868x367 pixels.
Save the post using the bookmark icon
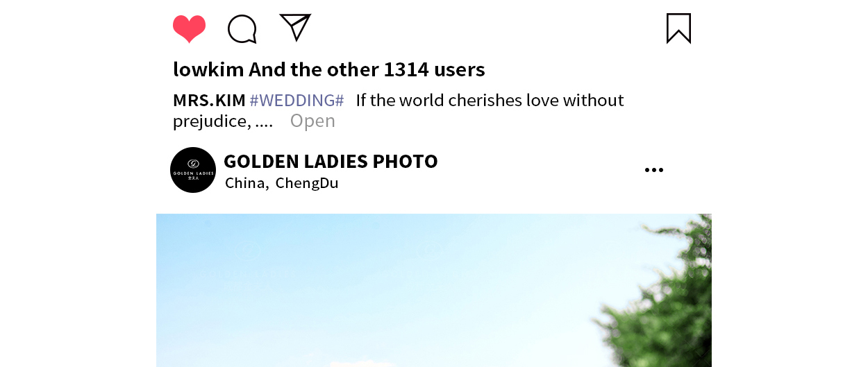[678, 28]
